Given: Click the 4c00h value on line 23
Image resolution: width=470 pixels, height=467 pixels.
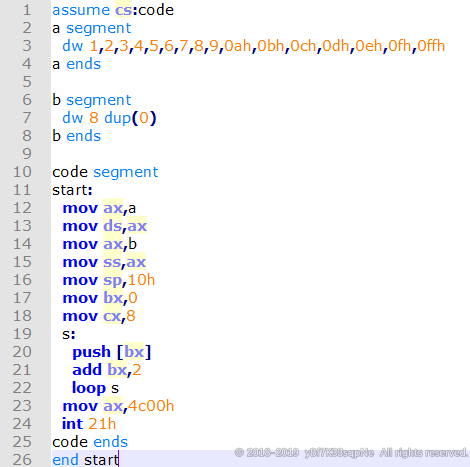Looking at the screenshot, I should (x=151, y=406).
